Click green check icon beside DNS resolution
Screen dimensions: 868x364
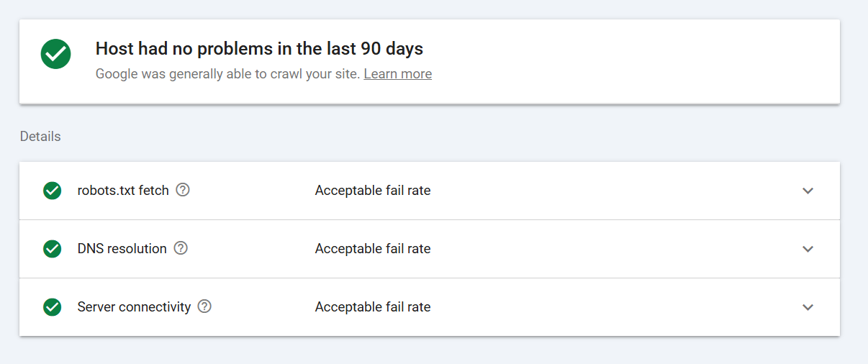(52, 248)
